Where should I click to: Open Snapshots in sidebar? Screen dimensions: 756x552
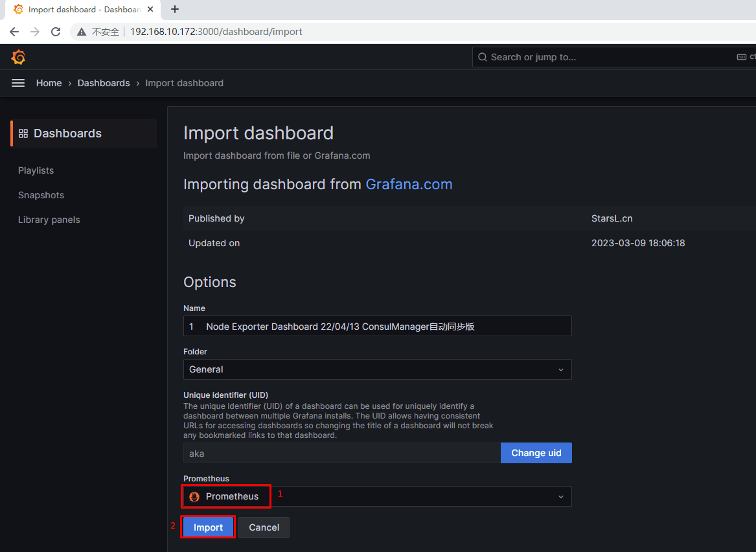41,195
